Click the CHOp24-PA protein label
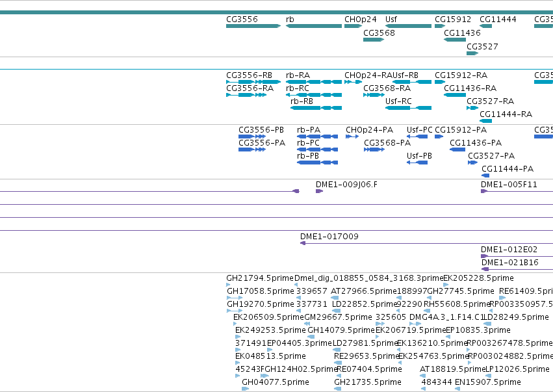 tap(370, 130)
